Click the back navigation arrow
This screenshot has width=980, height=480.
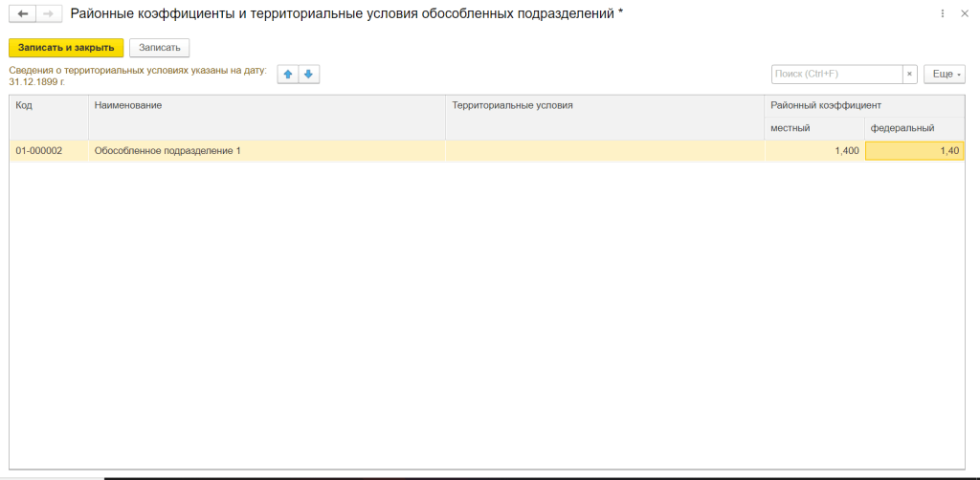point(23,14)
